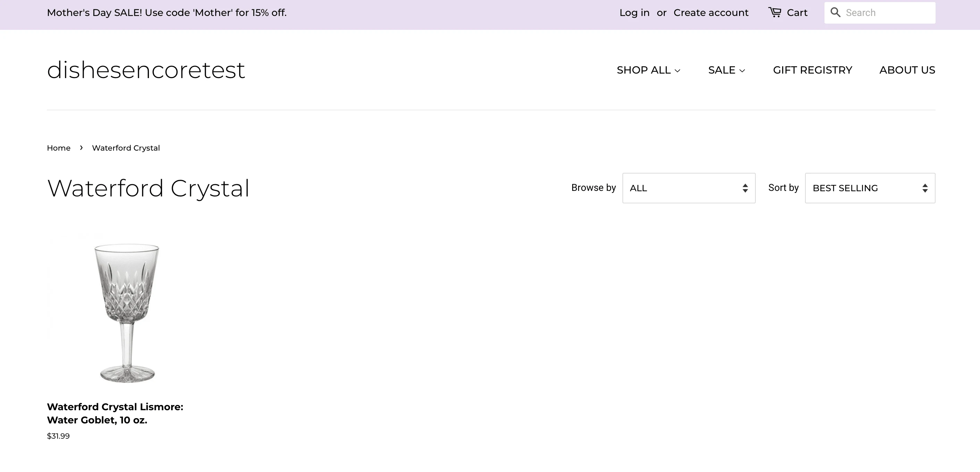Open the Log in link

coord(634,12)
